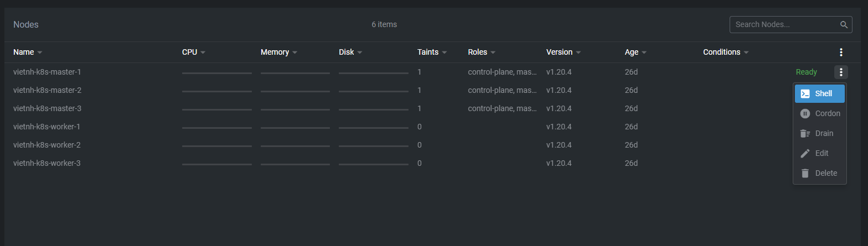
Task: Click vietnh-k8s-worker-3 disk usage bar
Action: point(374,164)
